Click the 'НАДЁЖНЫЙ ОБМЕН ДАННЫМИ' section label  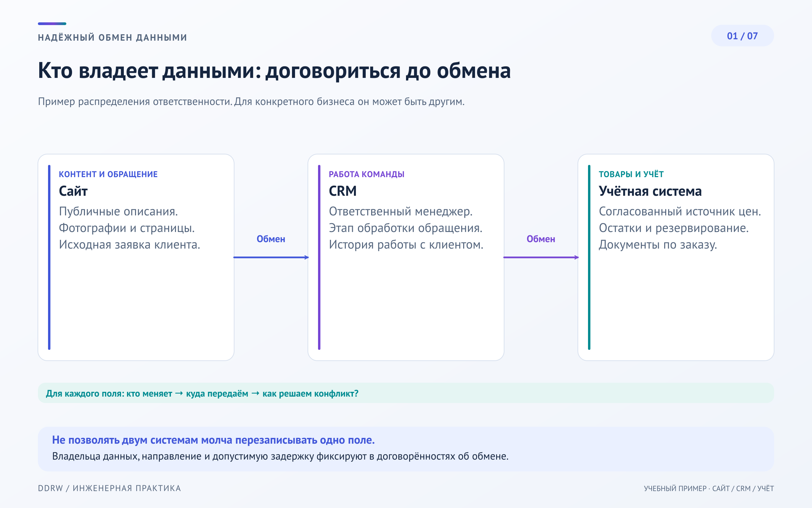coord(112,37)
